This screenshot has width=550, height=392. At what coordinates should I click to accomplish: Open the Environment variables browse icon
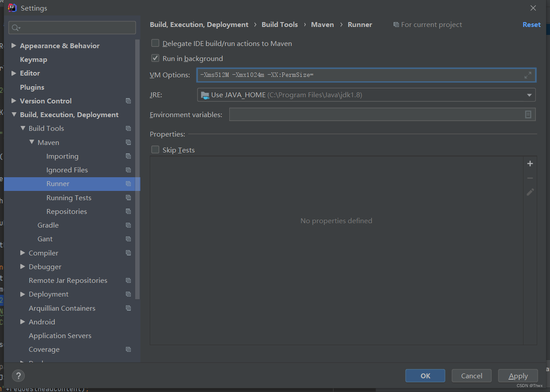point(528,114)
